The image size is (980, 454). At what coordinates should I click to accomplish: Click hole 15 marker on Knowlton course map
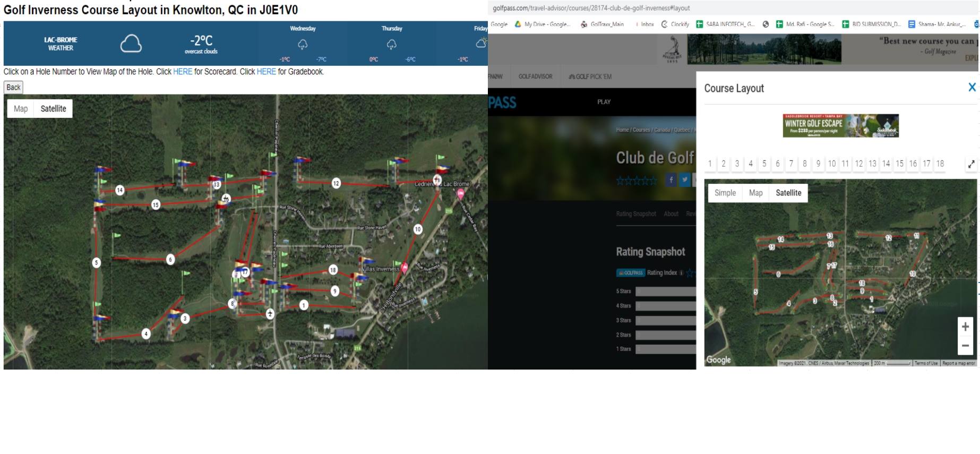click(156, 204)
